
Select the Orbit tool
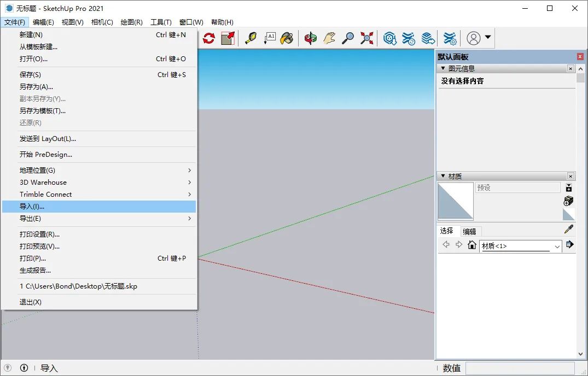[x=311, y=38]
